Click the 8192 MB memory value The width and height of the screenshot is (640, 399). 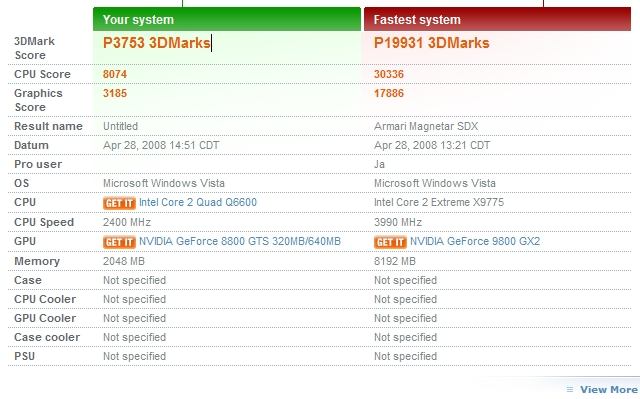click(395, 261)
